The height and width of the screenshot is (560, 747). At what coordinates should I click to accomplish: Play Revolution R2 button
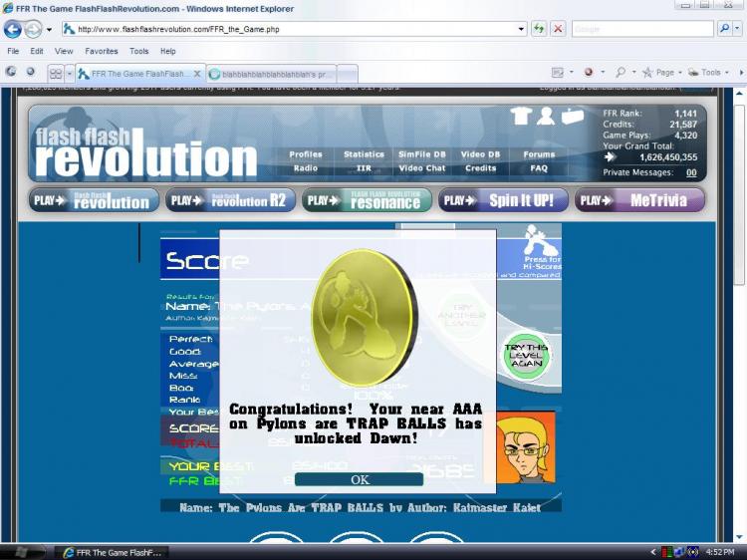pos(231,200)
